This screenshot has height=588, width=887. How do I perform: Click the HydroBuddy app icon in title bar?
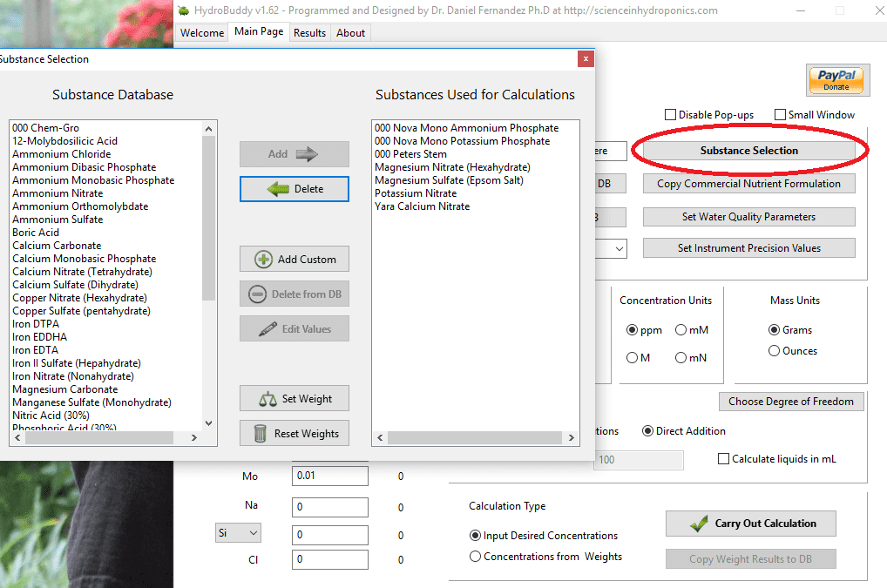pos(183,10)
